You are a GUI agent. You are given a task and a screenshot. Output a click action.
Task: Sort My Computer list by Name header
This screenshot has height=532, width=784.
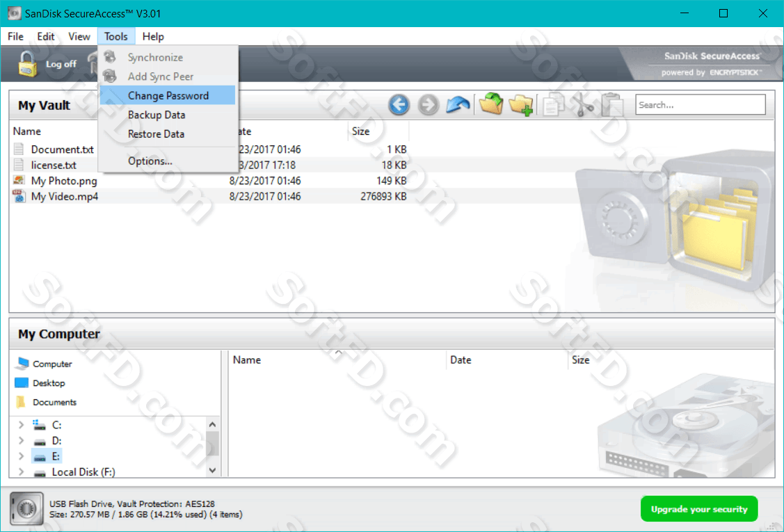pos(337,360)
